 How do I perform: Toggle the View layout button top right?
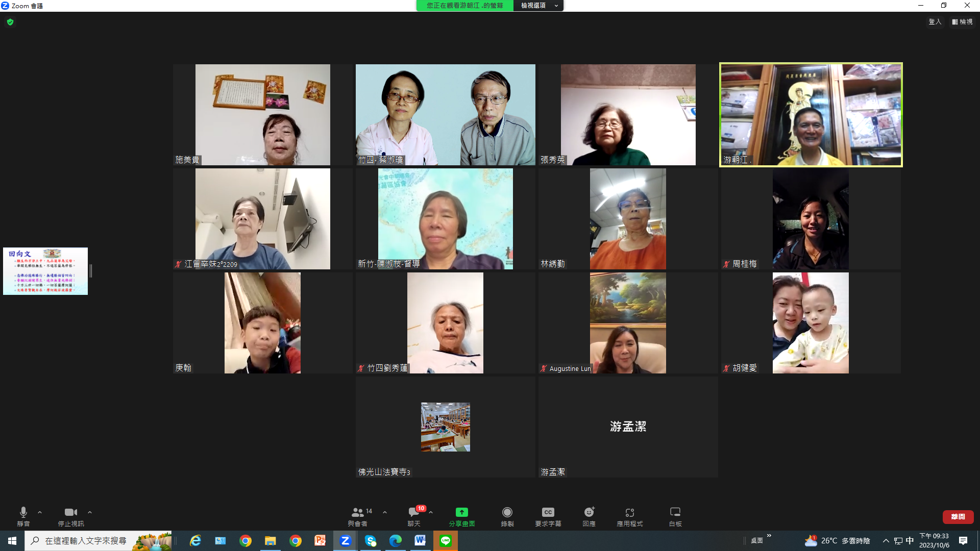pos(962,22)
